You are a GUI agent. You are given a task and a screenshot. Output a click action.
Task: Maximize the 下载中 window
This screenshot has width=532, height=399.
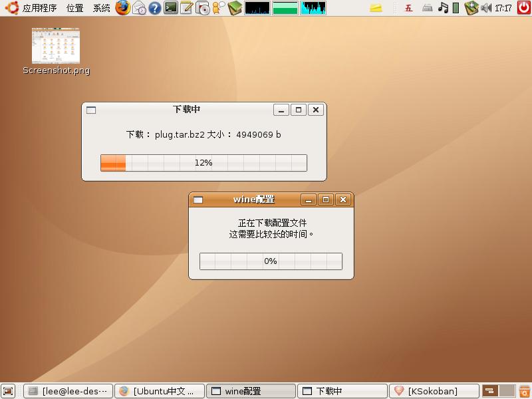(x=299, y=110)
